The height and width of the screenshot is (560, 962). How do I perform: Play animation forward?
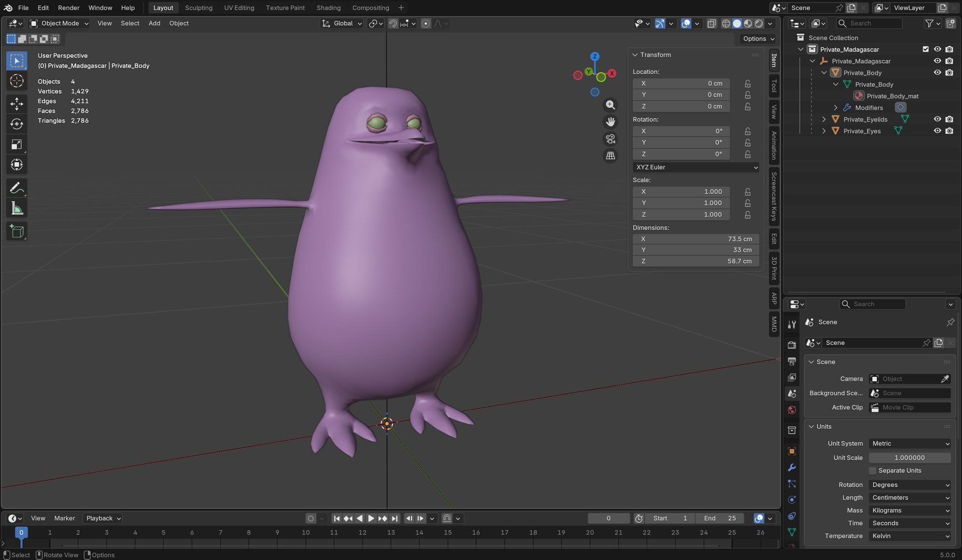pyautogui.click(x=371, y=518)
